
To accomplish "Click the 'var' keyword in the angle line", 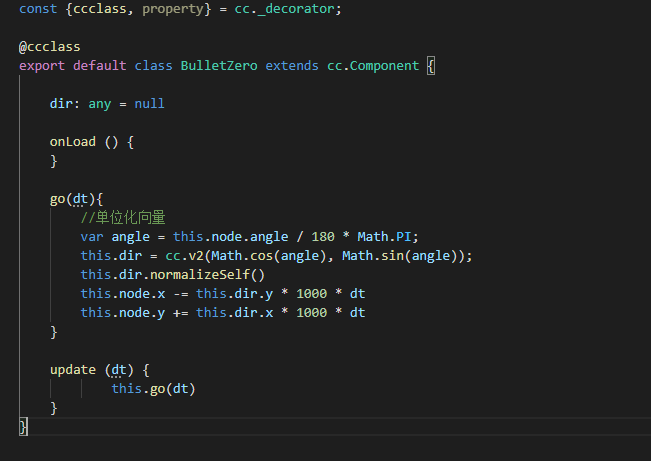I will 92,237.
